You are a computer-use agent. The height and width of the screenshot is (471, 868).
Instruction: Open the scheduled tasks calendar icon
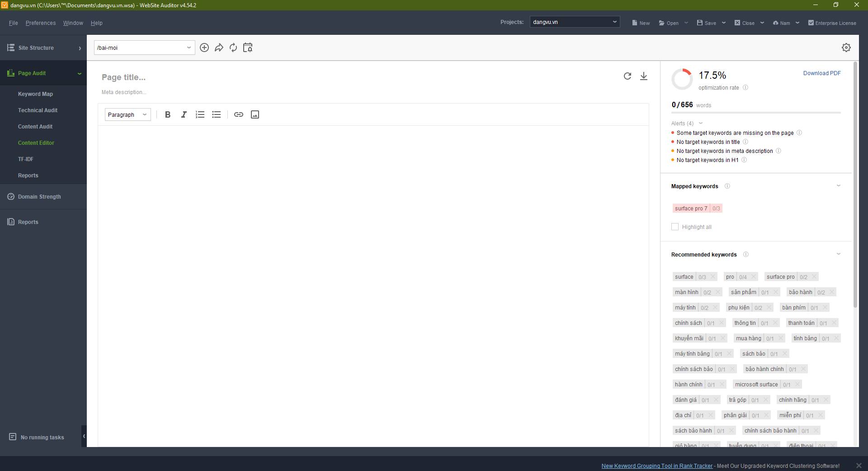(248, 48)
